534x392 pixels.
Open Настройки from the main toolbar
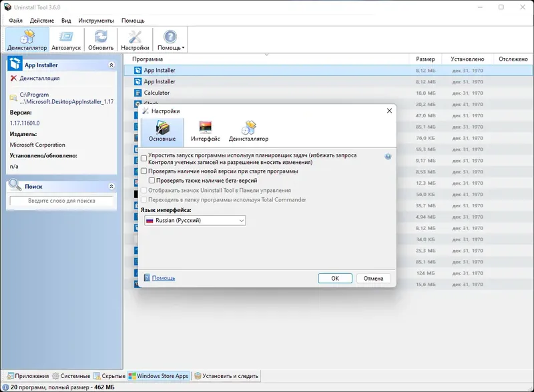(x=135, y=40)
